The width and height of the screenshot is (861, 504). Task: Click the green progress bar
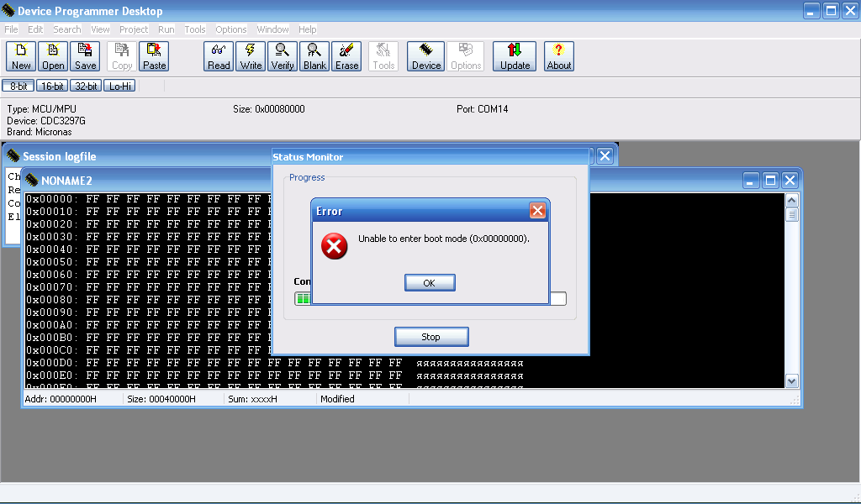303,298
